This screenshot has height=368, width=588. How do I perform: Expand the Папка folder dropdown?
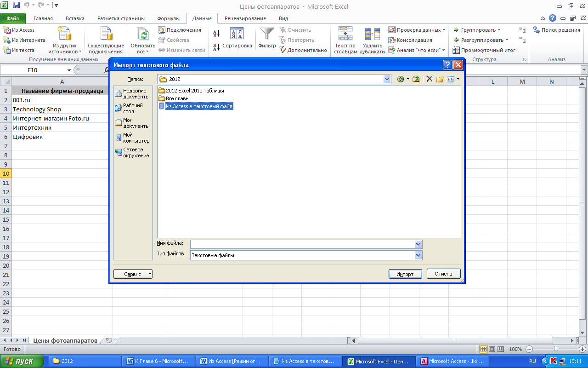coord(386,79)
